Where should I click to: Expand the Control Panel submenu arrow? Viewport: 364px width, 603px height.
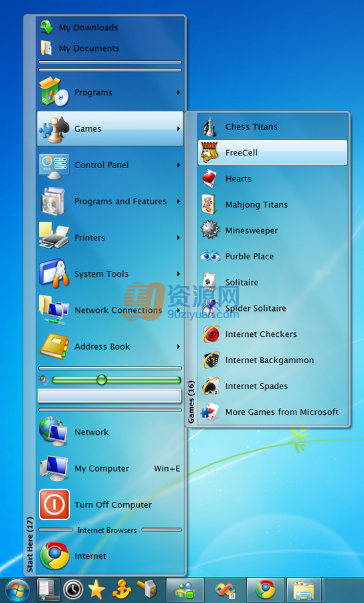pyautogui.click(x=179, y=165)
